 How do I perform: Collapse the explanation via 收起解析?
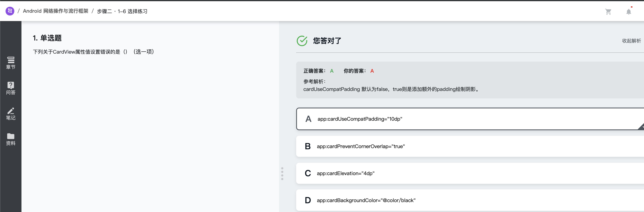(x=631, y=41)
